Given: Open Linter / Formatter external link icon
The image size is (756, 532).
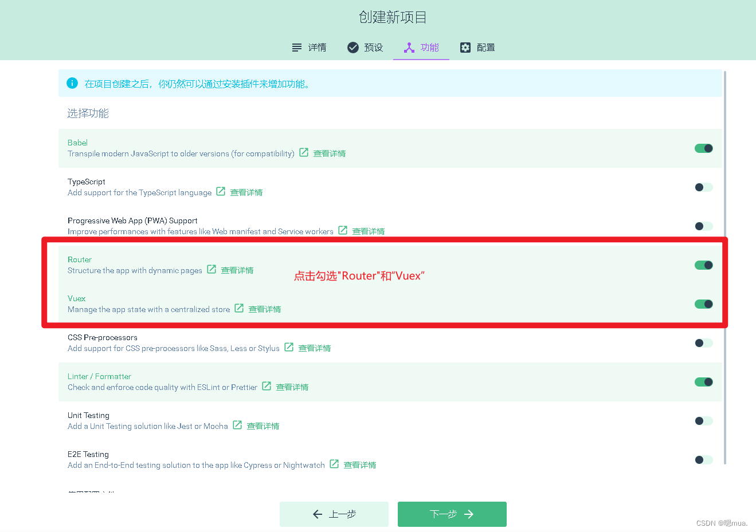Looking at the screenshot, I should [267, 386].
